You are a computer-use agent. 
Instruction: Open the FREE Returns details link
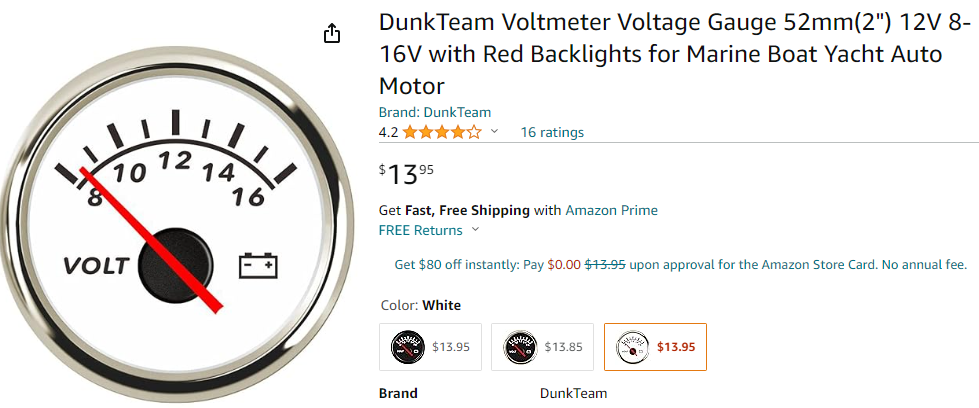coord(420,230)
